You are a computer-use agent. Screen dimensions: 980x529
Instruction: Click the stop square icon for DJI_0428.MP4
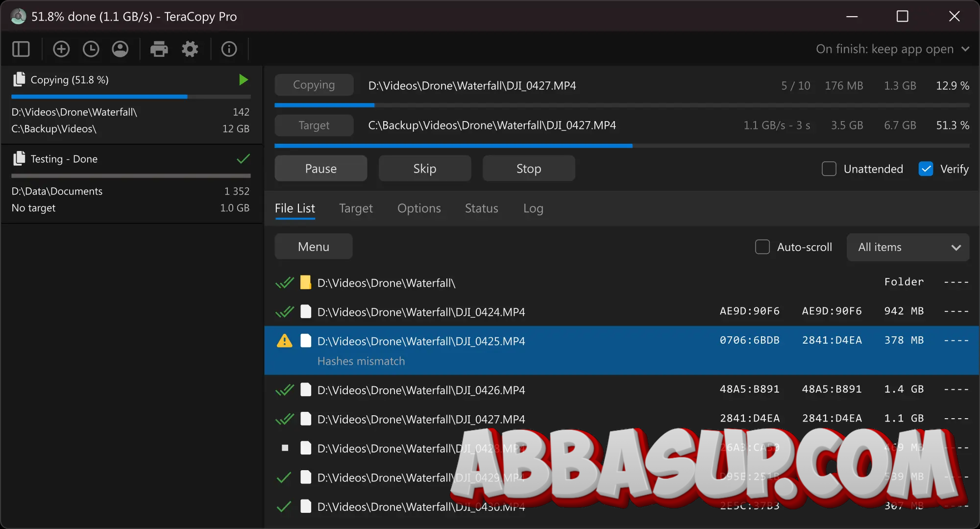285,448
